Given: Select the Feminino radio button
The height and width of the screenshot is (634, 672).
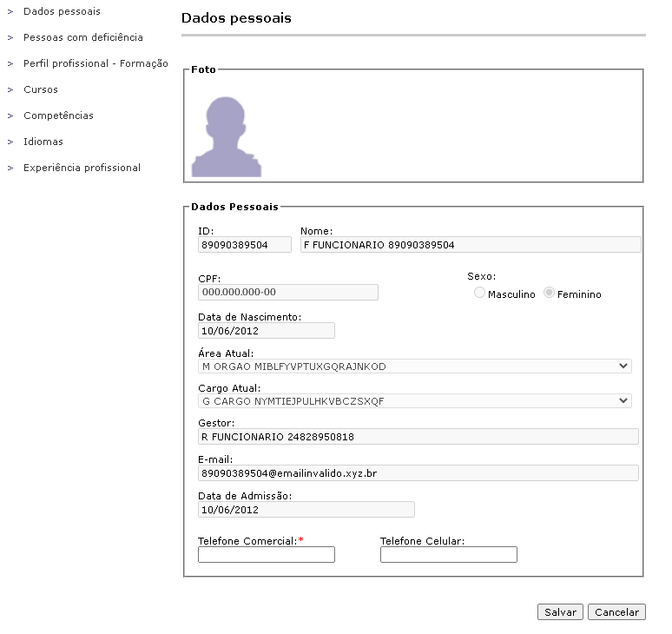Looking at the screenshot, I should [x=549, y=294].
